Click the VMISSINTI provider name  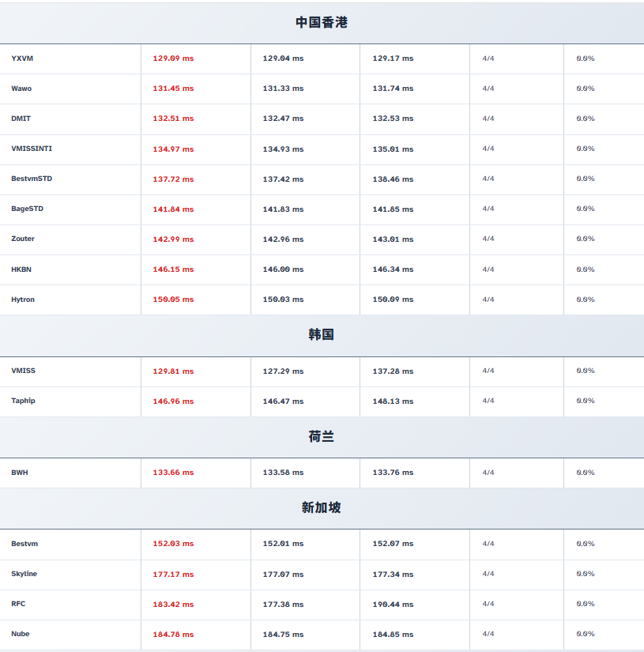[x=32, y=149]
